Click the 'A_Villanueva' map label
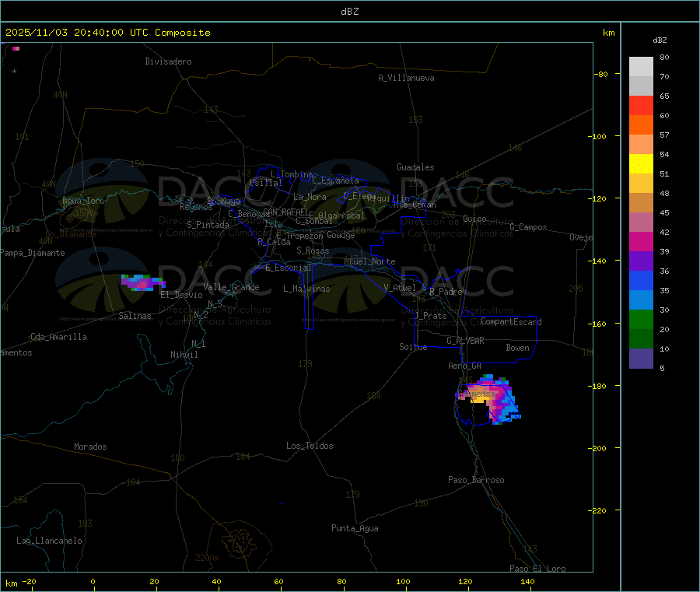The width and height of the screenshot is (700, 592). tap(406, 78)
